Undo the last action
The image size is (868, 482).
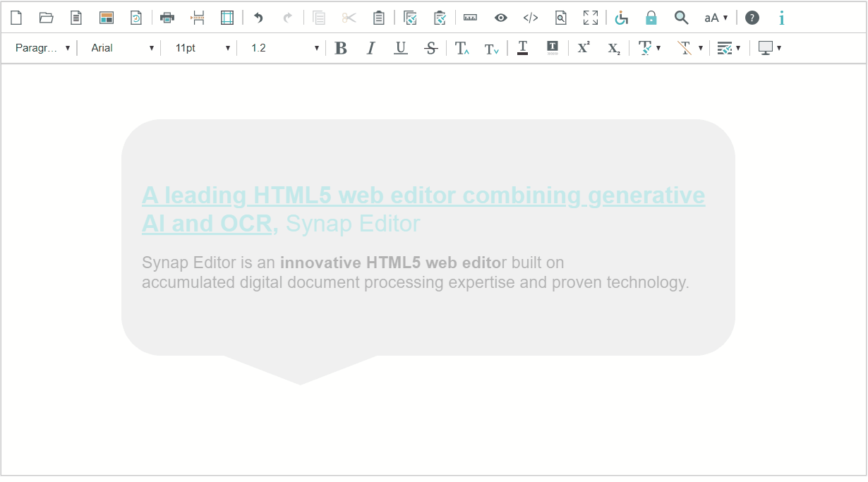click(x=258, y=18)
